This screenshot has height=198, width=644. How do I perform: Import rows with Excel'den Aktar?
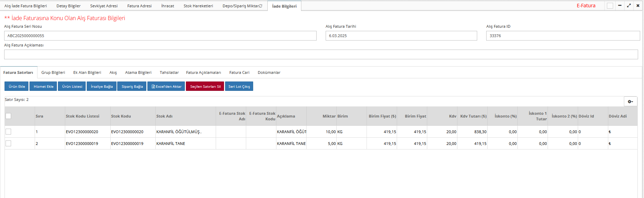click(x=166, y=86)
